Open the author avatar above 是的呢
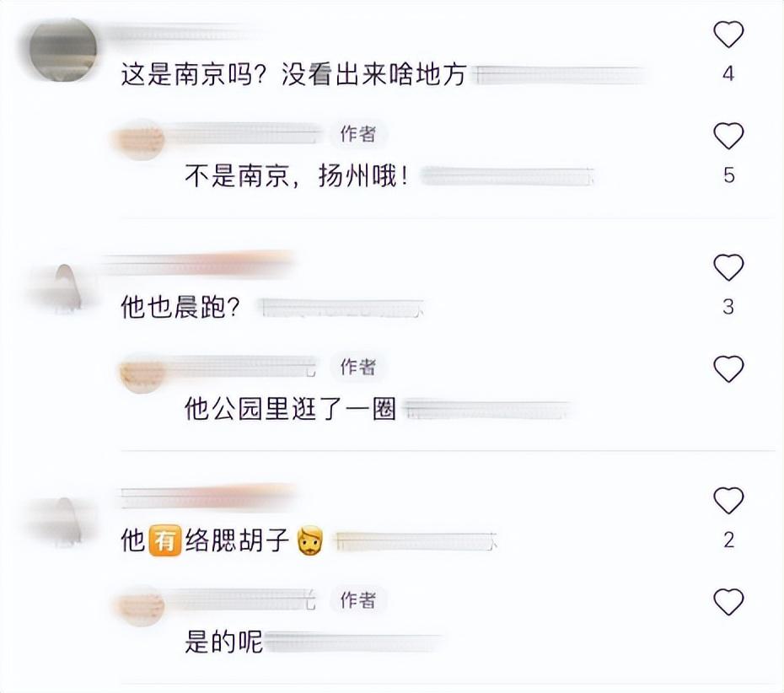784x693 pixels. [141, 605]
